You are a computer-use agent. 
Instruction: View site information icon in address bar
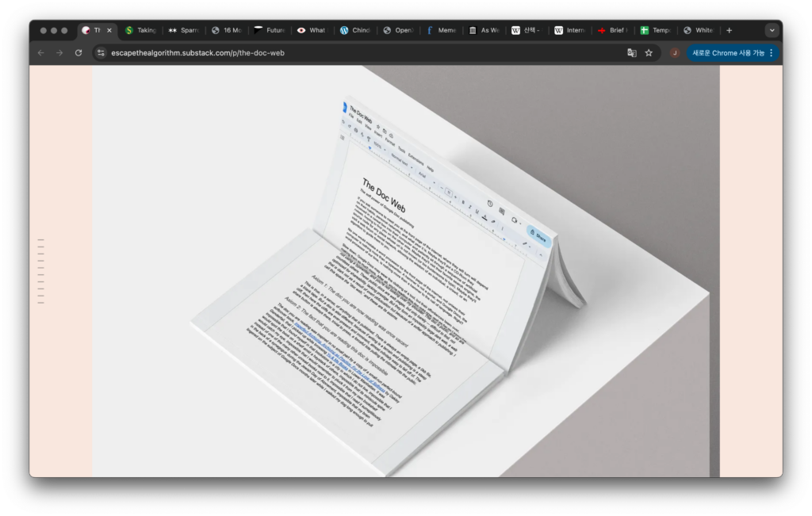101,53
